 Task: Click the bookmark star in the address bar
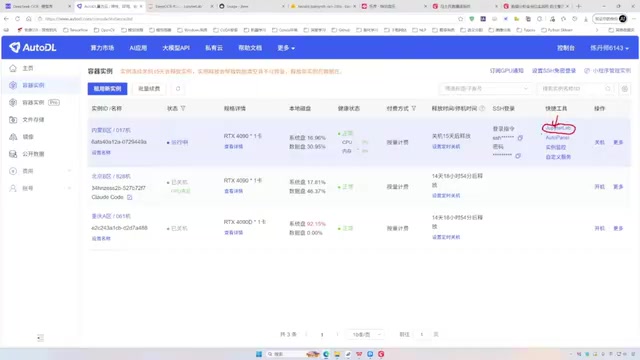(460, 19)
